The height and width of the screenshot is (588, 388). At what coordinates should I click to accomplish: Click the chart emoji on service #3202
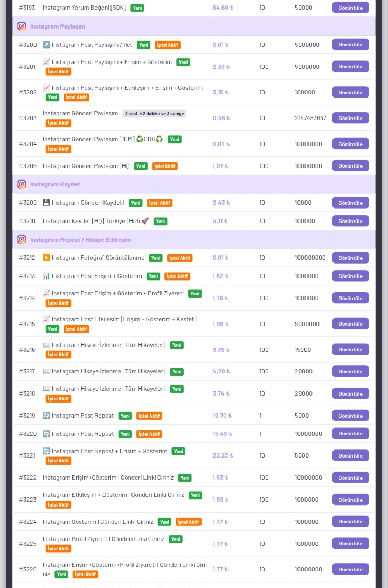tap(46, 88)
